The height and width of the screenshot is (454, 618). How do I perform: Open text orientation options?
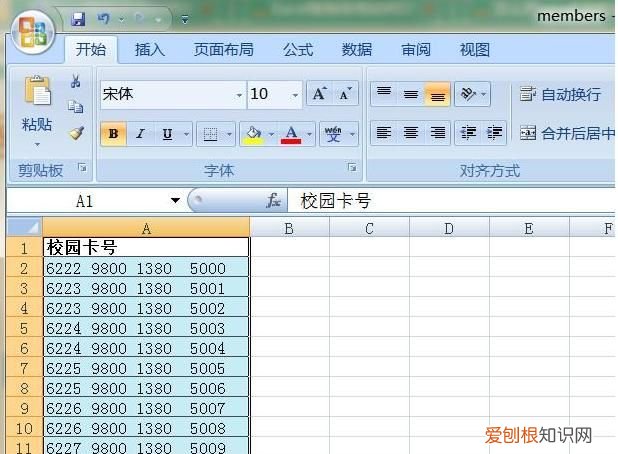[x=472, y=94]
